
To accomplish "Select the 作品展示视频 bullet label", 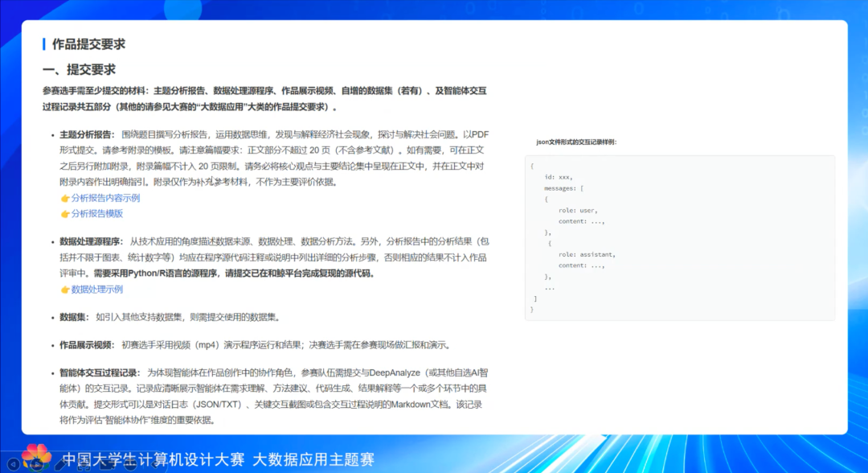I will pyautogui.click(x=87, y=345).
